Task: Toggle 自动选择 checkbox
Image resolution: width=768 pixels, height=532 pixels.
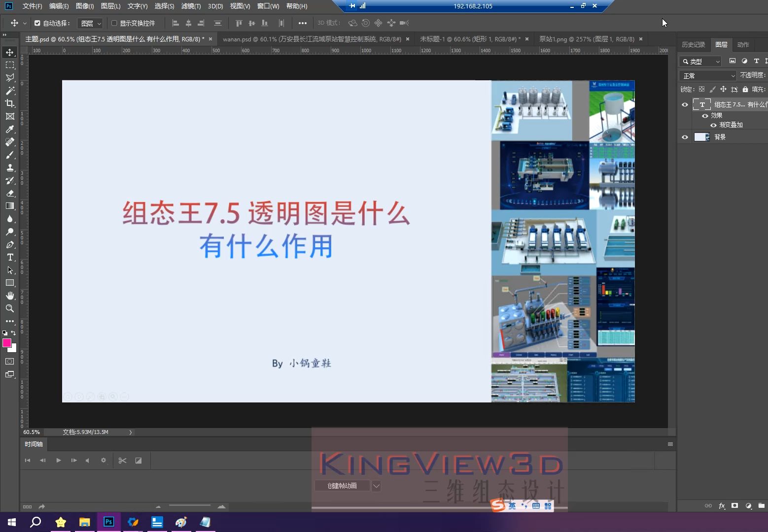Action: (37, 23)
